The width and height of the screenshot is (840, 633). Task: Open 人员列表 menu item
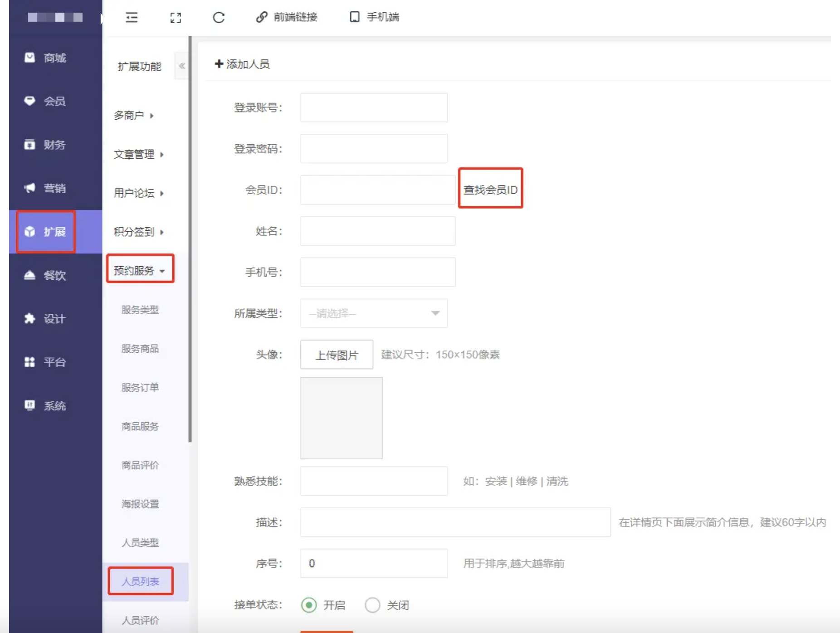[x=140, y=581]
